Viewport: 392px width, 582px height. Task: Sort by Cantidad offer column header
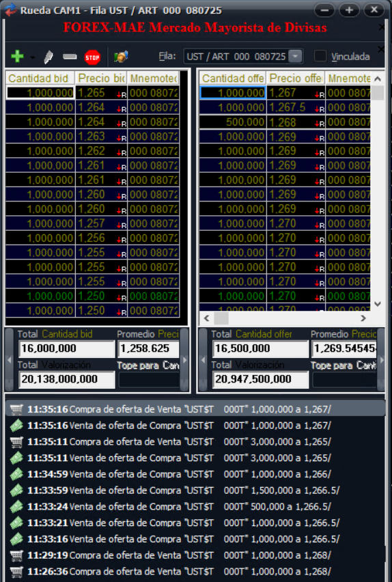click(233, 79)
